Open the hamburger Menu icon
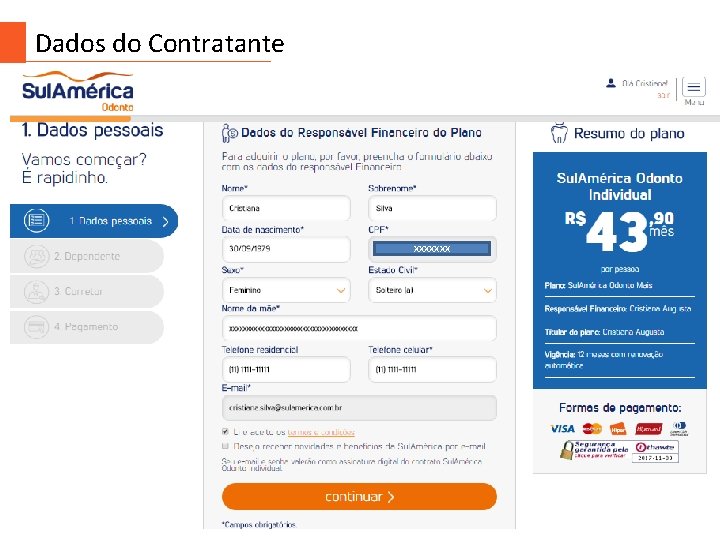Screen dimensions: 720x540 click(x=694, y=86)
